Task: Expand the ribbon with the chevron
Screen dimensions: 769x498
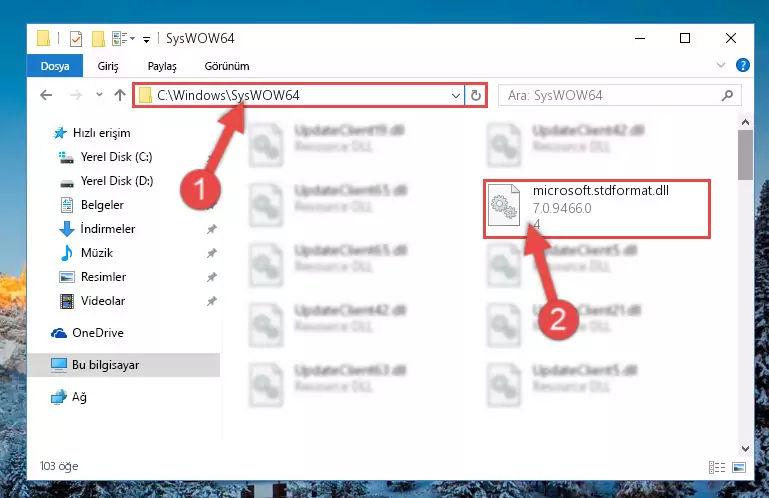Action: click(720, 65)
